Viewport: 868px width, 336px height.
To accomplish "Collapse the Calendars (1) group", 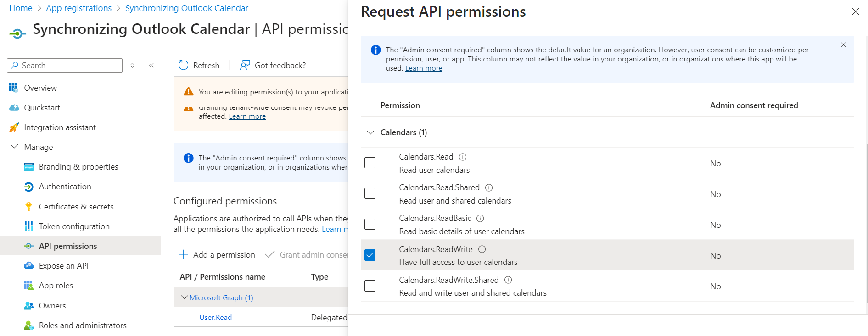I will pos(370,132).
